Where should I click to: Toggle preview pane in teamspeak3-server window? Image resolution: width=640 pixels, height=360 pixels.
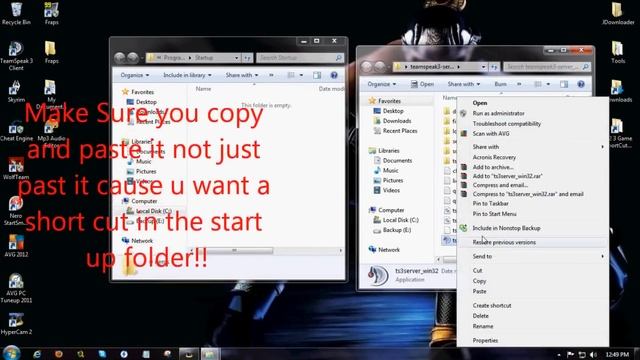point(564,84)
